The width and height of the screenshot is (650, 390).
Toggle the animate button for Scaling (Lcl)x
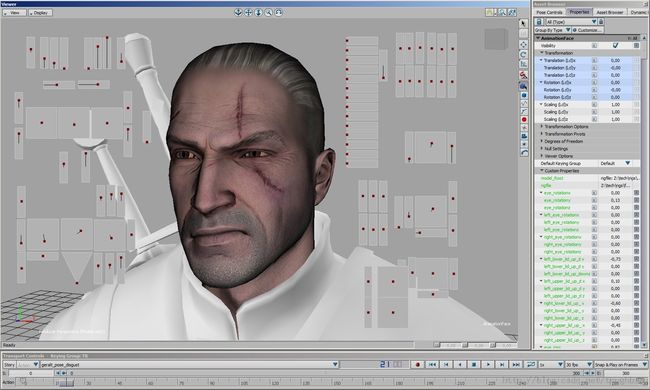594,104
